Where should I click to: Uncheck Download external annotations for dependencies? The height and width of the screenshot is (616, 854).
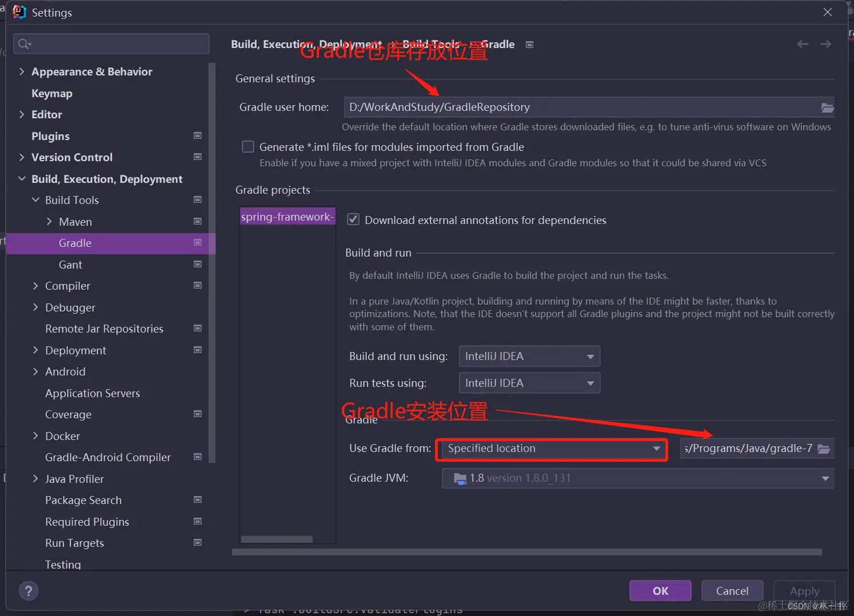tap(353, 219)
